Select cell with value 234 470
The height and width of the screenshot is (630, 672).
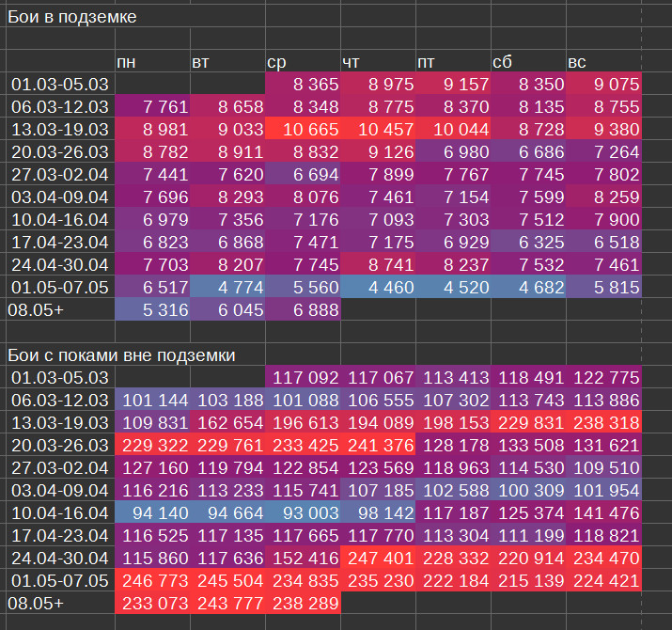click(603, 558)
